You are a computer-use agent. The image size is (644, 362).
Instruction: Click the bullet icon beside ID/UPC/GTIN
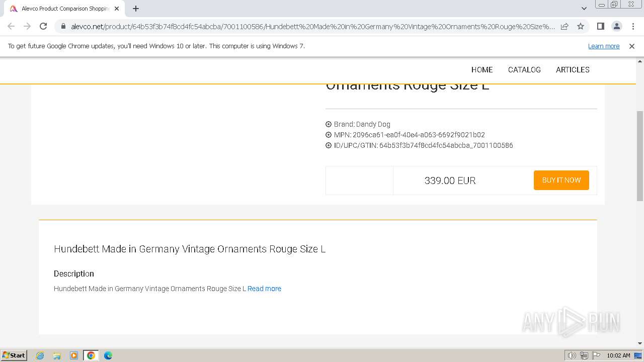click(329, 145)
